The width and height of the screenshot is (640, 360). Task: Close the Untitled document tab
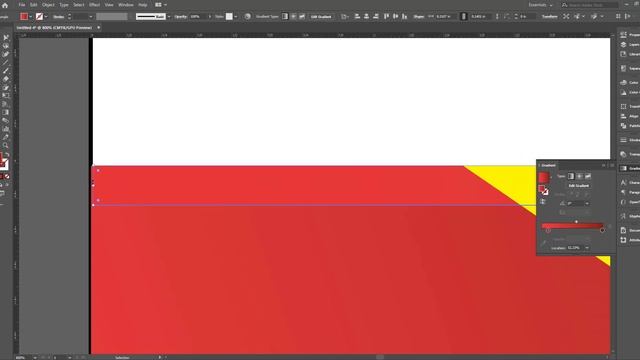[98, 28]
